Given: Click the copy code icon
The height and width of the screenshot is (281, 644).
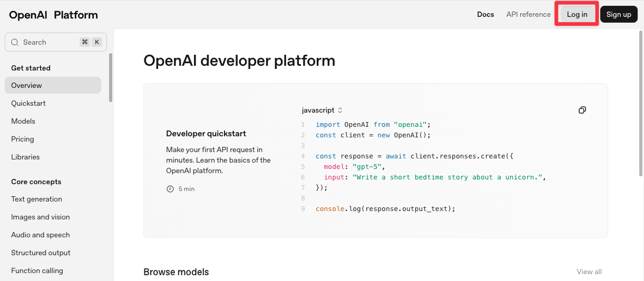Looking at the screenshot, I should pyautogui.click(x=582, y=110).
